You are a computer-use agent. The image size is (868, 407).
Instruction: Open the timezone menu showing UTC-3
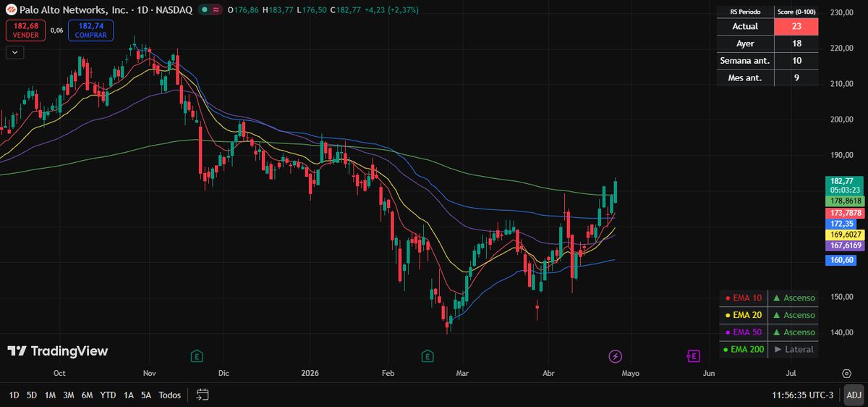[x=803, y=395]
